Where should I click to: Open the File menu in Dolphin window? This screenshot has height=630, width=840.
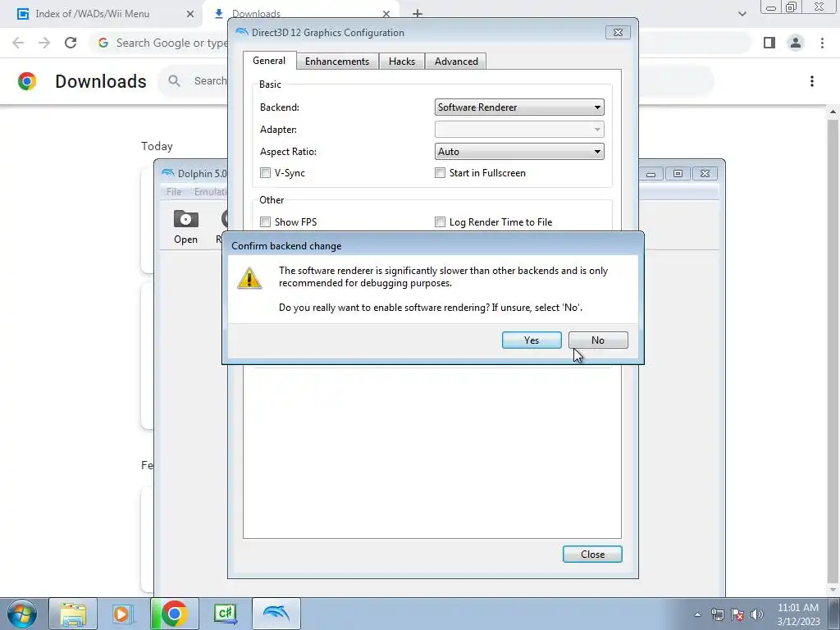[x=174, y=192]
